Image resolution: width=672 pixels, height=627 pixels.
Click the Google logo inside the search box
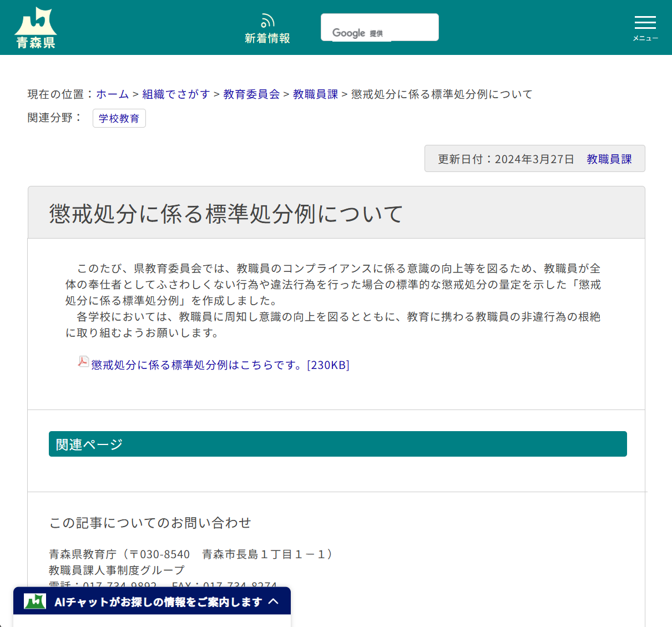[348, 33]
